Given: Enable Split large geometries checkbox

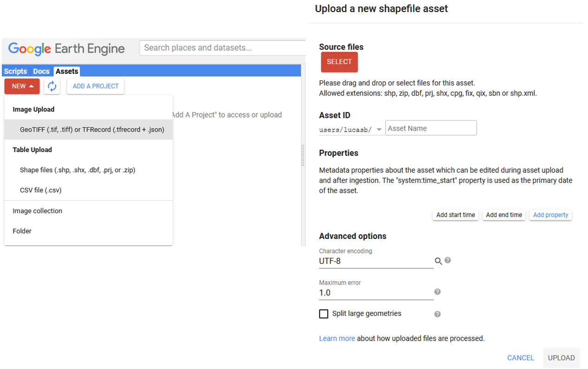Looking at the screenshot, I should 324,314.
